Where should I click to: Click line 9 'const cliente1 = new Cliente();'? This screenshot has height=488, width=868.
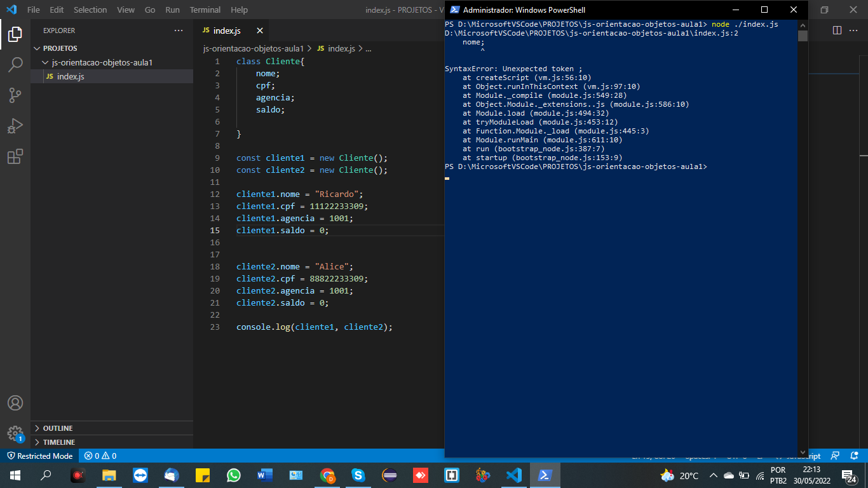312,158
